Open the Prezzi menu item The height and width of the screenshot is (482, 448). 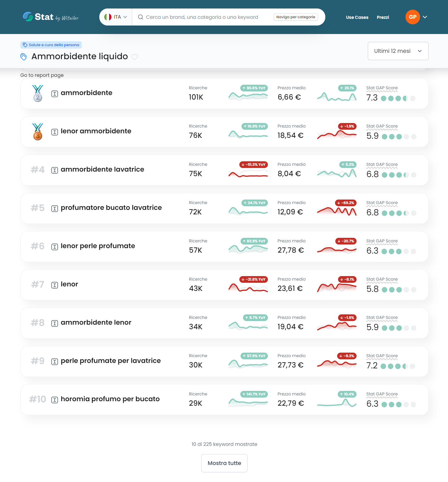click(x=383, y=17)
